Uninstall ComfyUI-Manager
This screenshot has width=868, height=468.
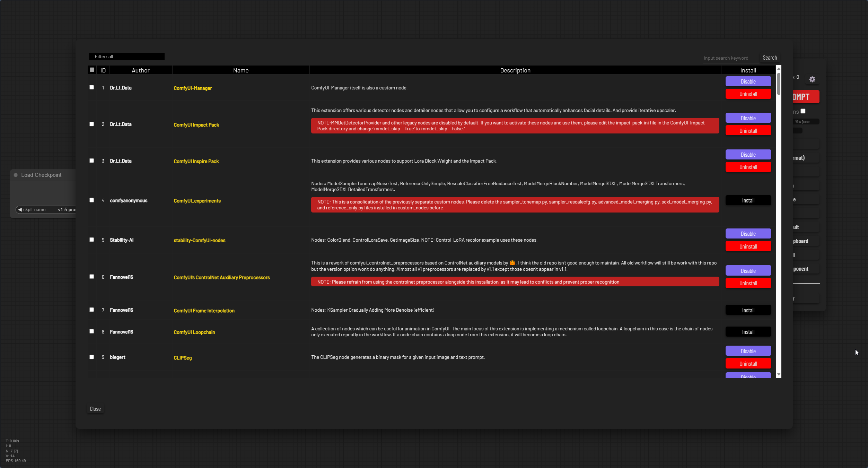coord(748,94)
